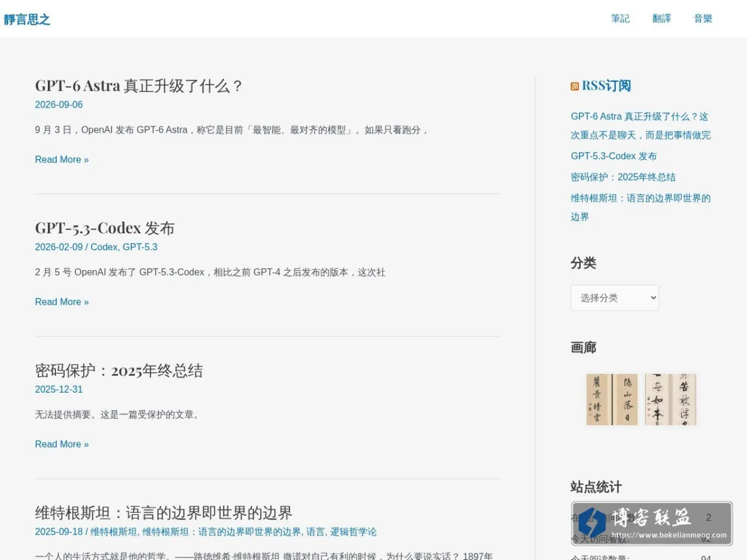This screenshot has width=747, height=560.
Task: Click the date 2025-09-18
Action: tap(59, 532)
